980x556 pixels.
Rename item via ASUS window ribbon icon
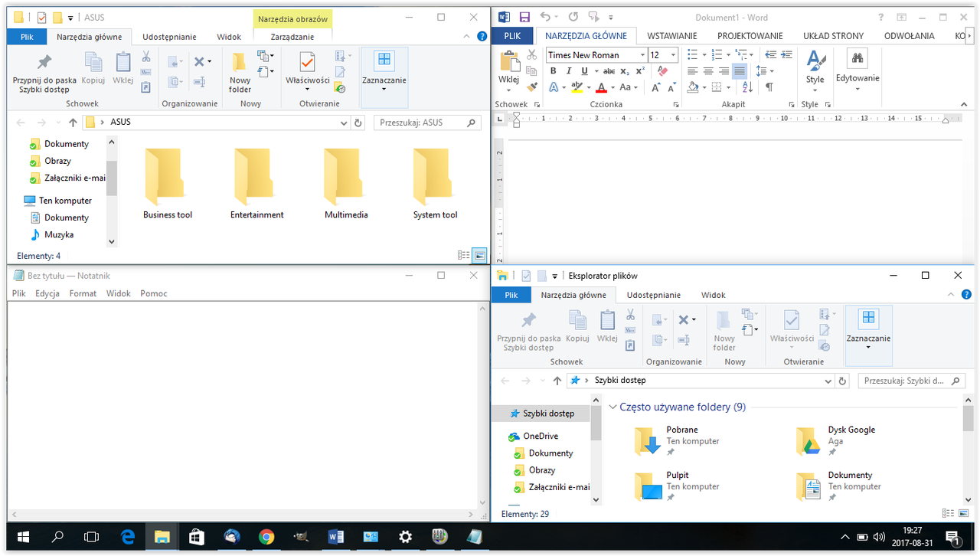coord(200,81)
